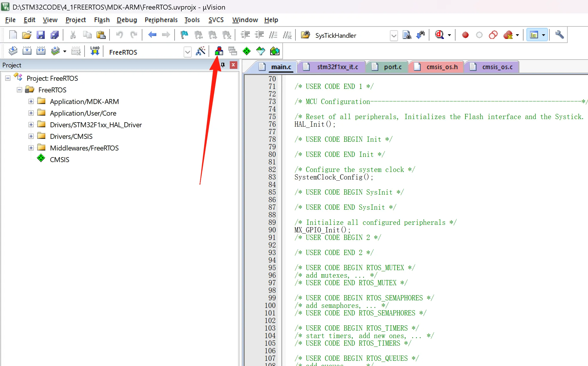Viewport: 588px width, 366px height.
Task: Expand the Drivers/CMSIS group
Action: point(31,136)
